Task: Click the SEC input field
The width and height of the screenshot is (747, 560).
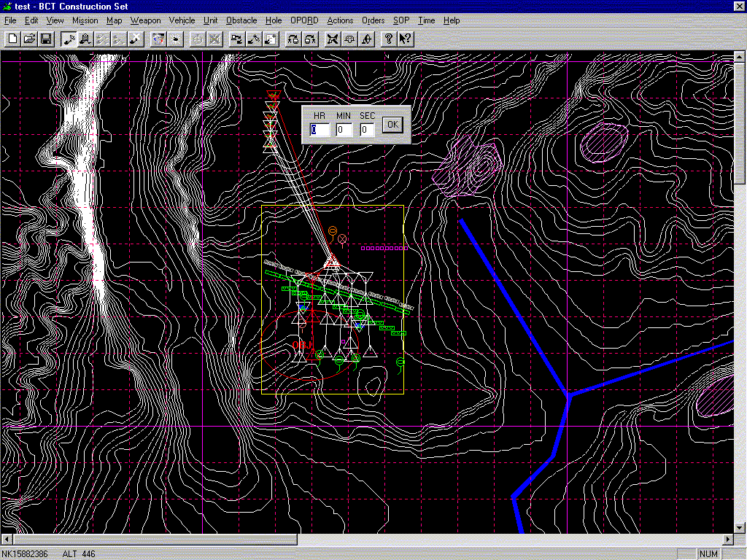Action: point(367,130)
